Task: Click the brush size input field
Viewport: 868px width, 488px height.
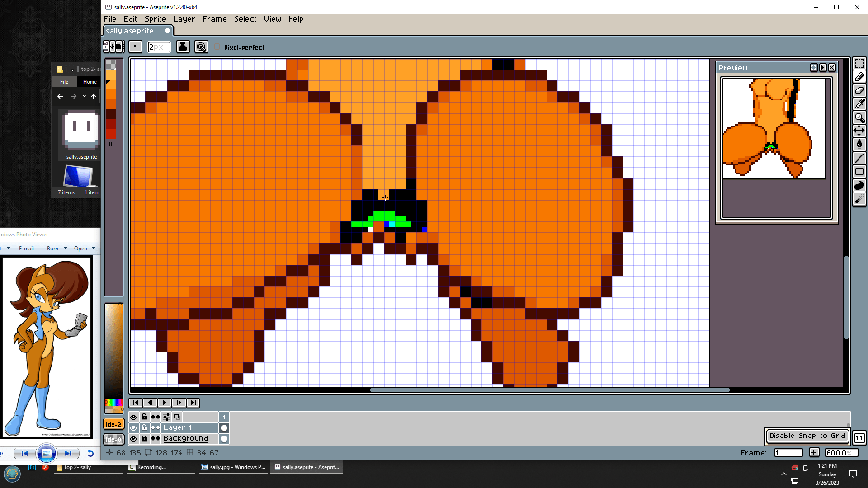Action: (x=159, y=47)
